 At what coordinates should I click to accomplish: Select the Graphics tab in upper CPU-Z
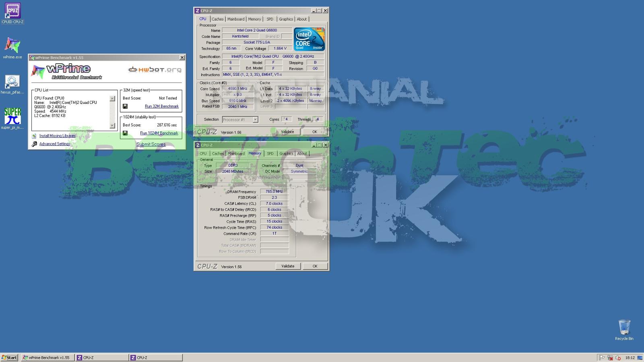pyautogui.click(x=286, y=19)
